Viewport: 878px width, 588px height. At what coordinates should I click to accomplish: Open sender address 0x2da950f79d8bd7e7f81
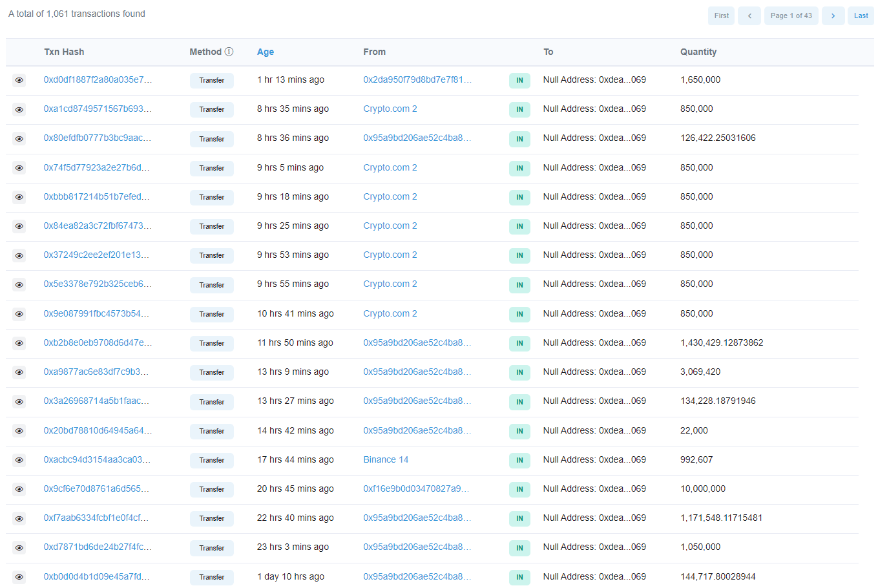coord(417,79)
